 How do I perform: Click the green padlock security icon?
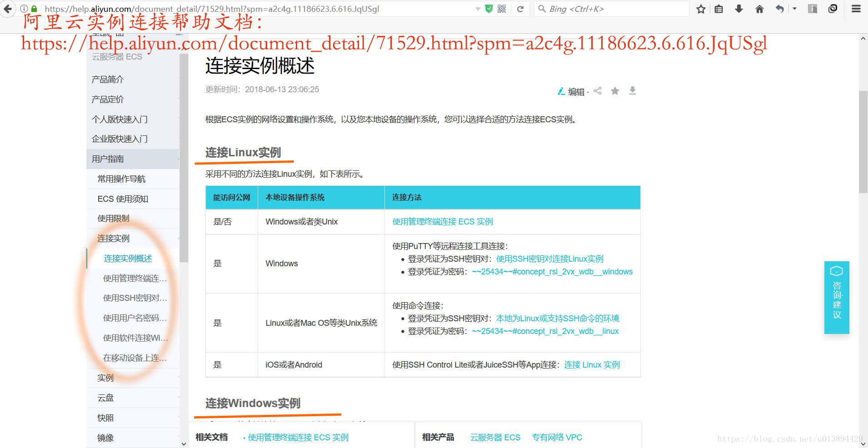click(x=34, y=9)
